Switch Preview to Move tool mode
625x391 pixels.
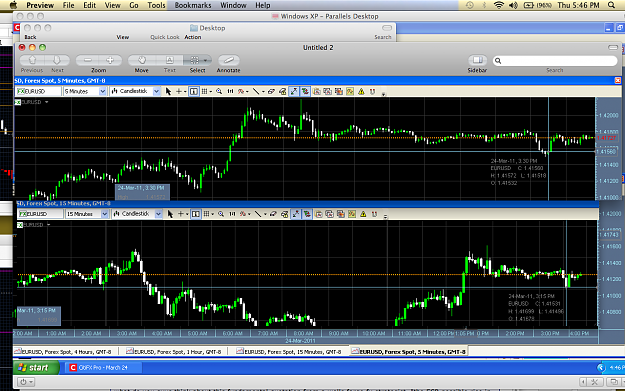[142, 60]
